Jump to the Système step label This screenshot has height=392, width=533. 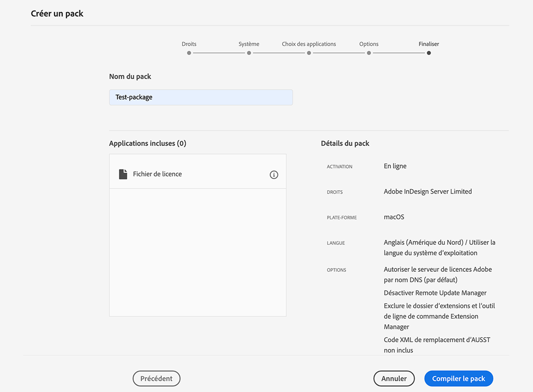pyautogui.click(x=249, y=44)
